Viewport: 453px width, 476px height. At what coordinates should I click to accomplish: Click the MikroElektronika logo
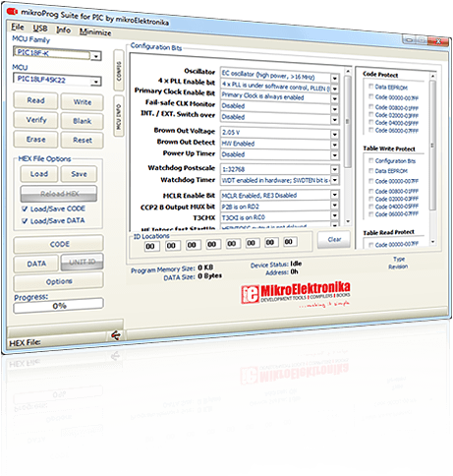click(296, 294)
